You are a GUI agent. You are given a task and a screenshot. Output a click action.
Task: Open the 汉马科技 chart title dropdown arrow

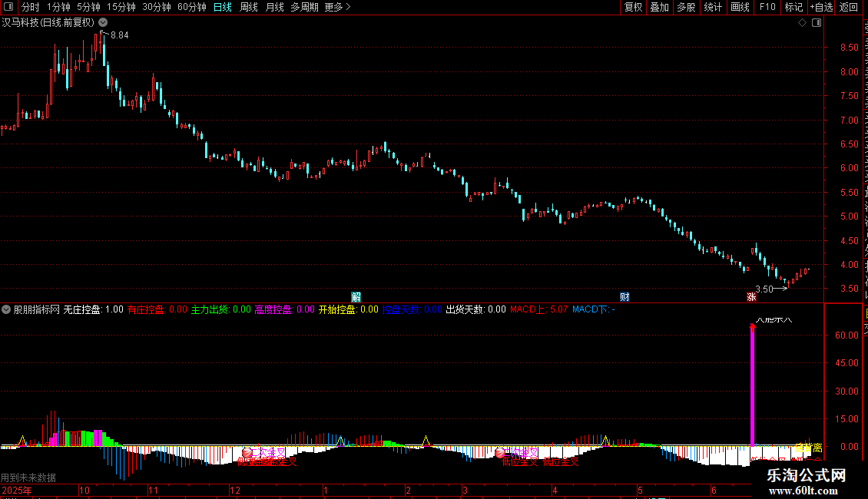(103, 22)
